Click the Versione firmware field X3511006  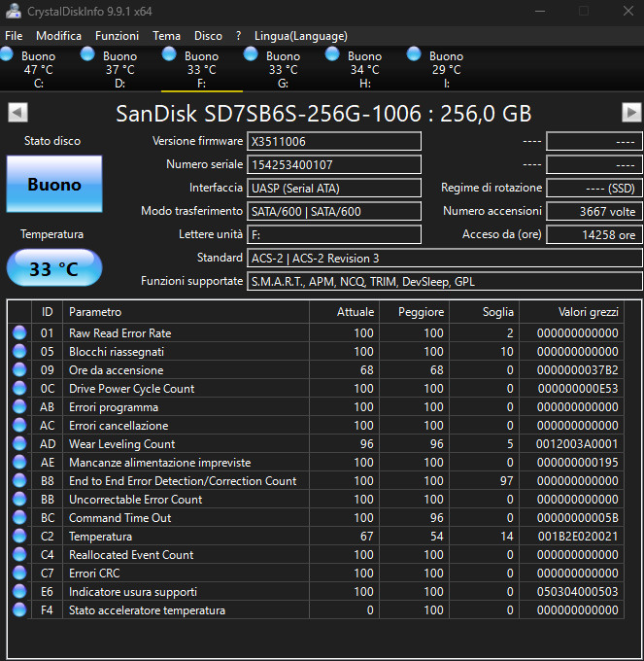tap(333, 141)
